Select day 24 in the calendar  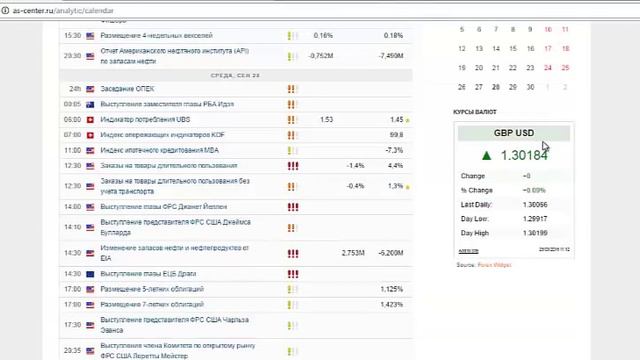[548, 68]
